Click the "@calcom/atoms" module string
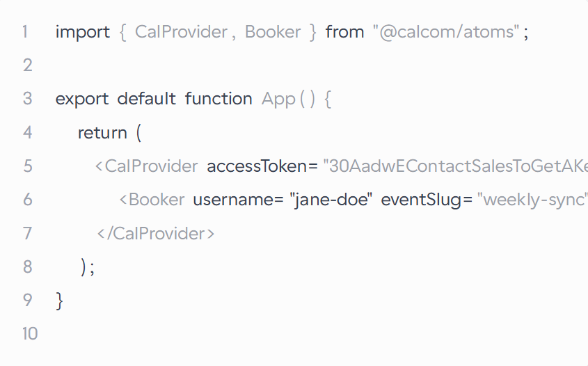The width and height of the screenshot is (588, 366). coord(446,32)
